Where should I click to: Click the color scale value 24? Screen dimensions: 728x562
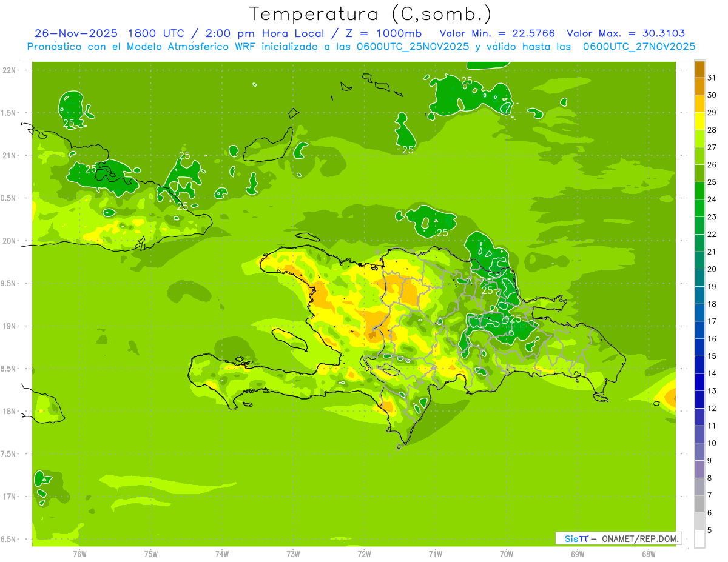tap(712, 199)
